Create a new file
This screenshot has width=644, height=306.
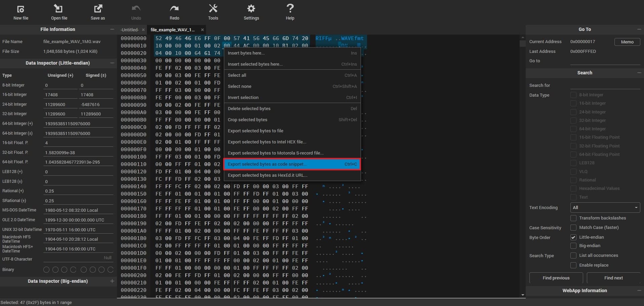pos(21,12)
